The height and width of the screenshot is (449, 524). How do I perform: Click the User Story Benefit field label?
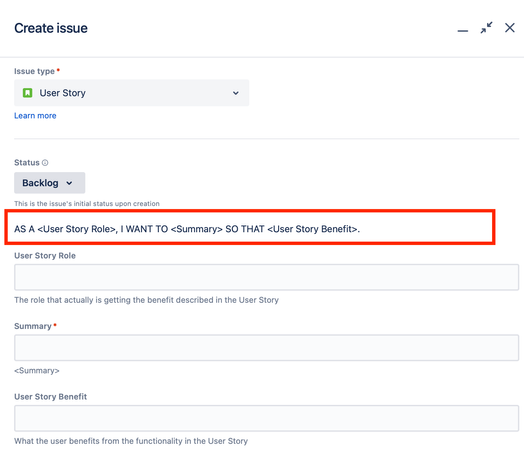point(50,397)
